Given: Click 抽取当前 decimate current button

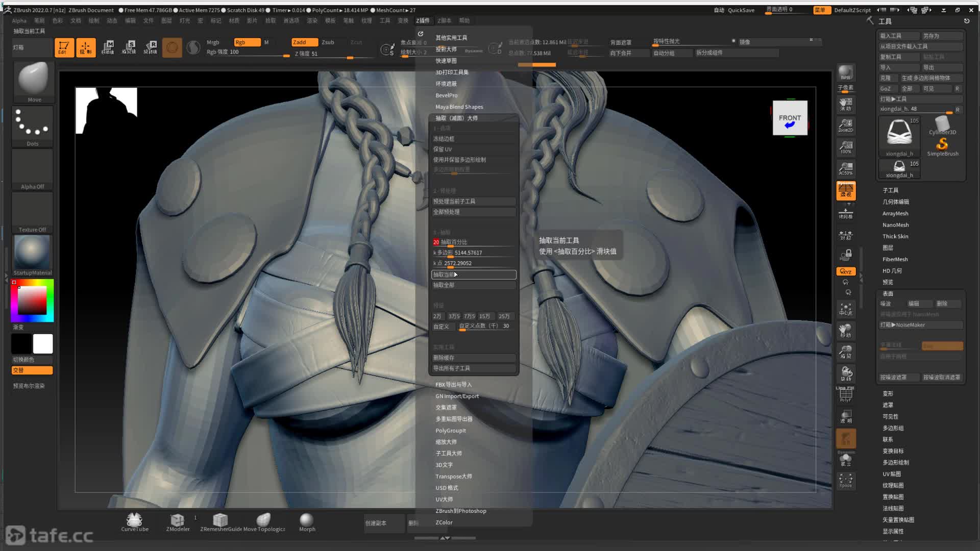Looking at the screenshot, I should [x=474, y=274].
